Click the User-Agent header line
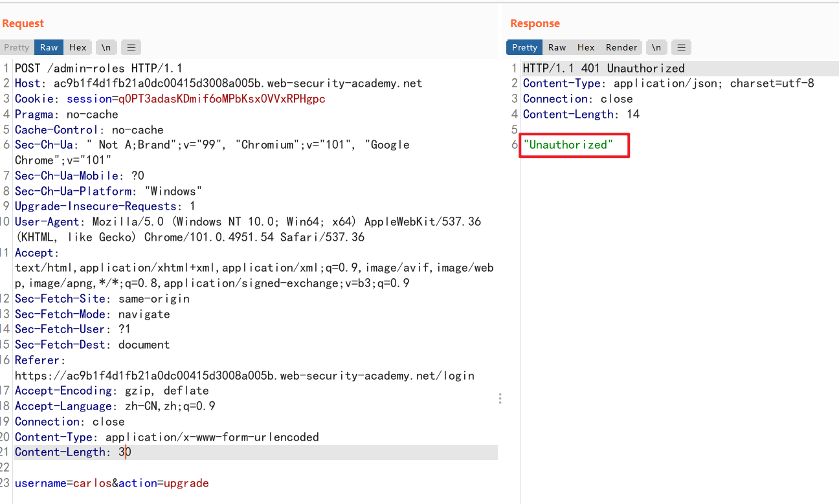 pyautogui.click(x=248, y=229)
